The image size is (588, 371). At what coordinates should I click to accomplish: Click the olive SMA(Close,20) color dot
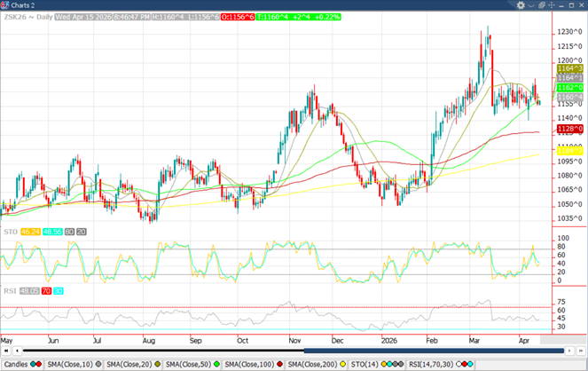click(158, 364)
